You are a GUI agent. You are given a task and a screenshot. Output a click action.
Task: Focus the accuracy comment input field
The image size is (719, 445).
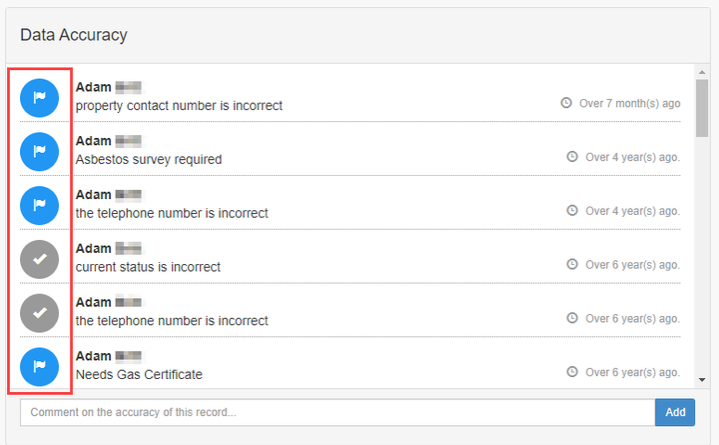pos(337,412)
